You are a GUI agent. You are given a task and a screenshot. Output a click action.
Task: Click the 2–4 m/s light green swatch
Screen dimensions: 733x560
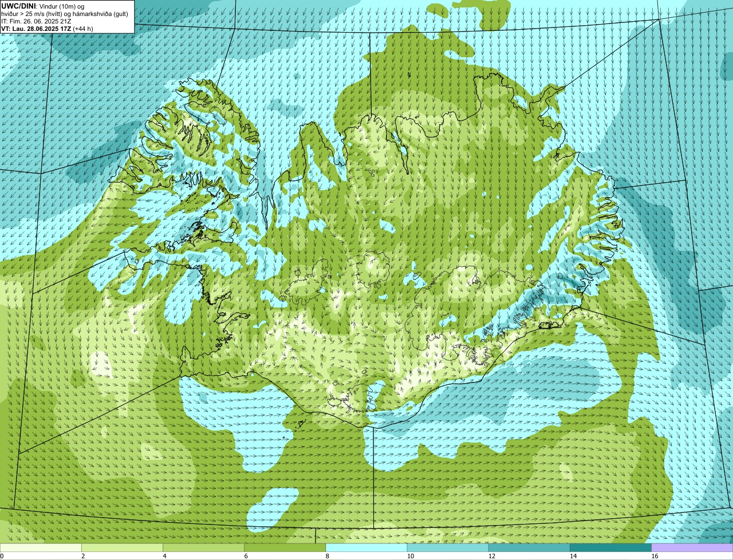(122, 547)
